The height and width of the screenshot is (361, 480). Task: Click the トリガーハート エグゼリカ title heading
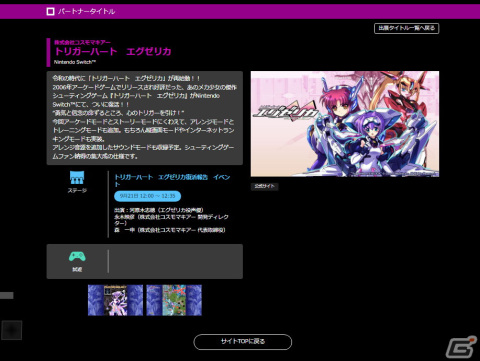[113, 51]
